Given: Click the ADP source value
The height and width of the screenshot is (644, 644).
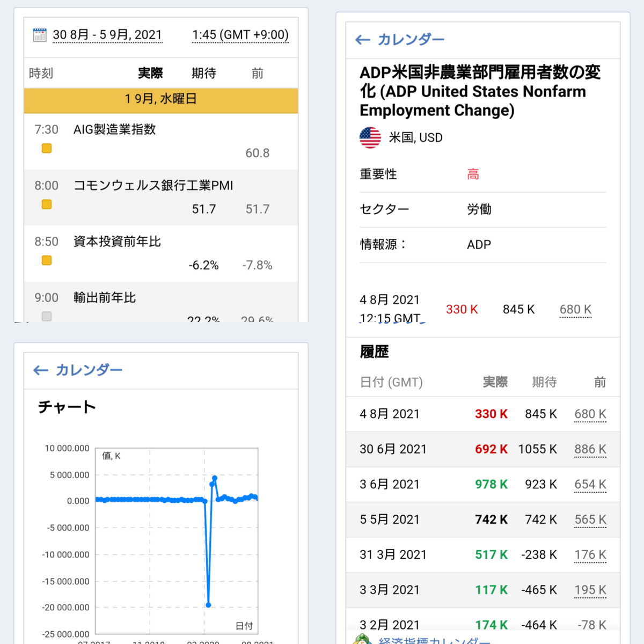Looking at the screenshot, I should [x=479, y=245].
